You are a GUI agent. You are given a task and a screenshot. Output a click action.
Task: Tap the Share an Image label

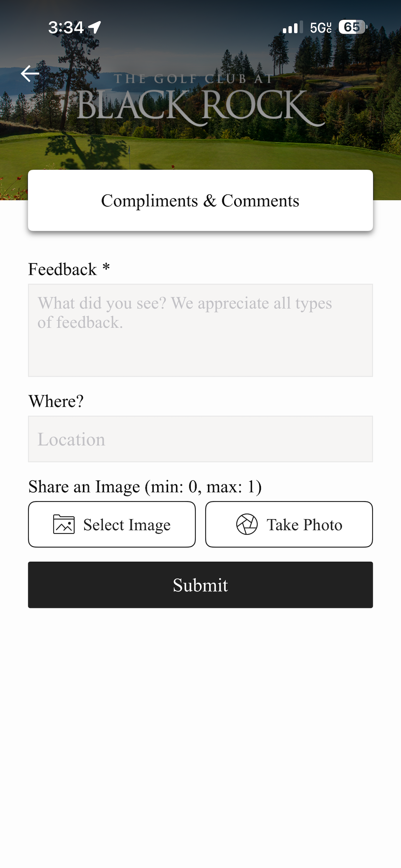pos(145,487)
